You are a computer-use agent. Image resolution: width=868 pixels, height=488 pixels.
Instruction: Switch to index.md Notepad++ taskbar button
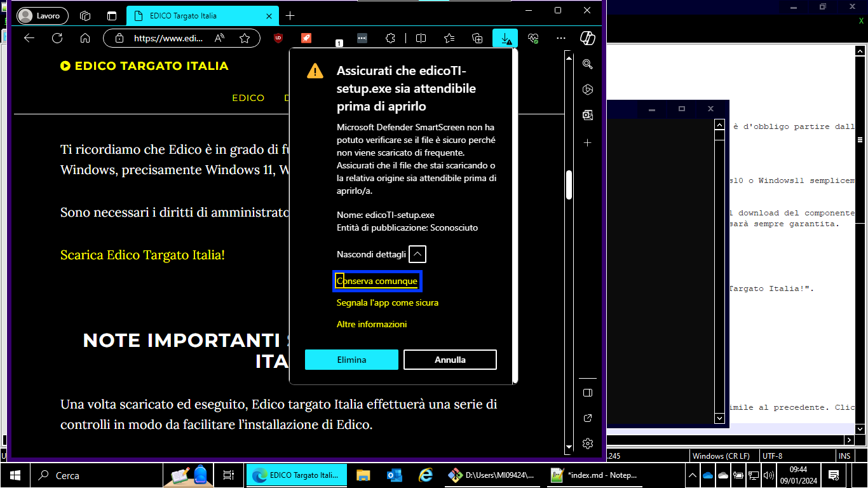[x=595, y=475]
